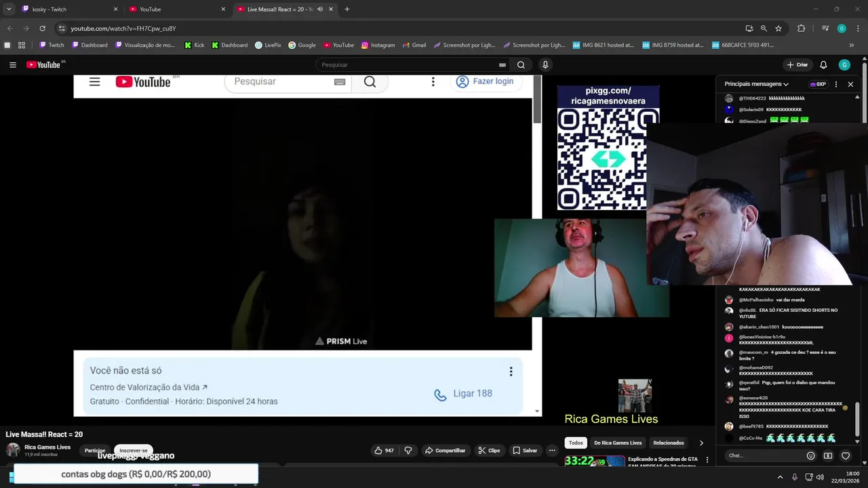Click the Clipe scissors button
Screen dimensions: 868x488
pos(489,450)
